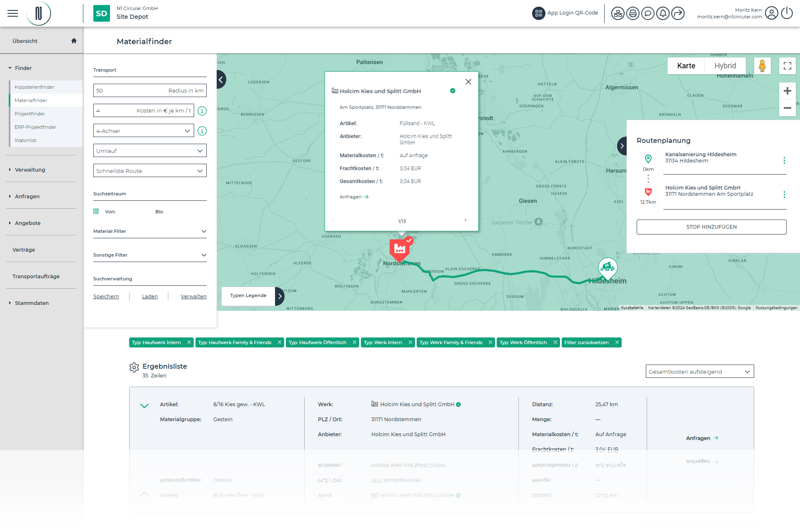This screenshot has width=800, height=532.
Task: Open Ergebnisliste settings gear icon
Action: pyautogui.click(x=134, y=367)
